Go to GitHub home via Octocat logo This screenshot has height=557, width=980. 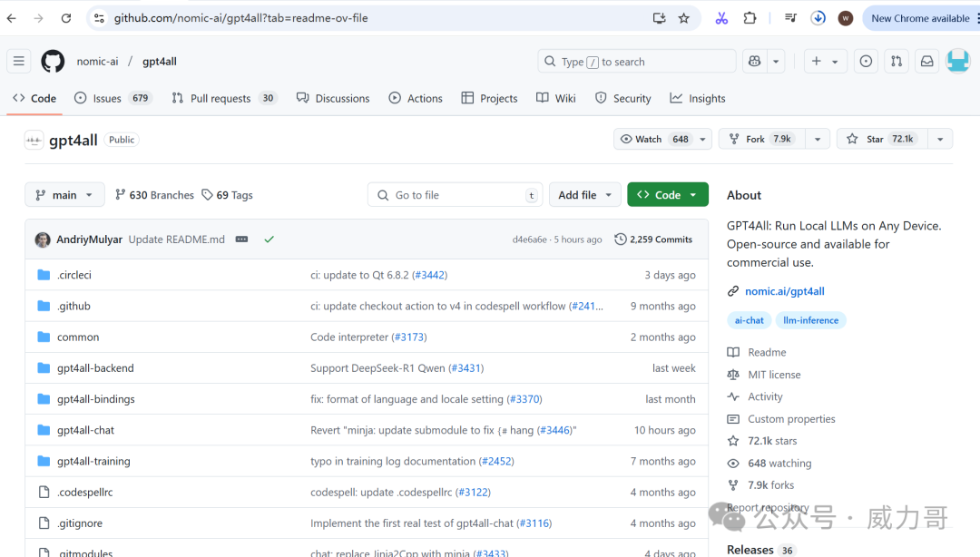(x=53, y=62)
